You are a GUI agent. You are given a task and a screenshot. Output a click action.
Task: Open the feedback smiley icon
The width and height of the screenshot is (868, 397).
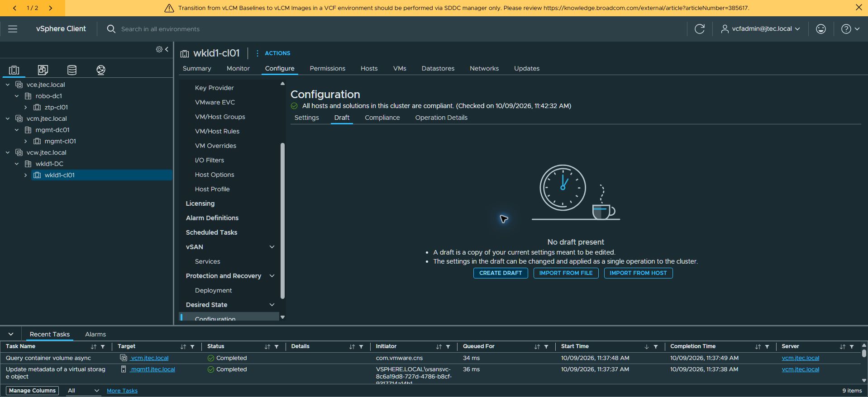pos(821,29)
